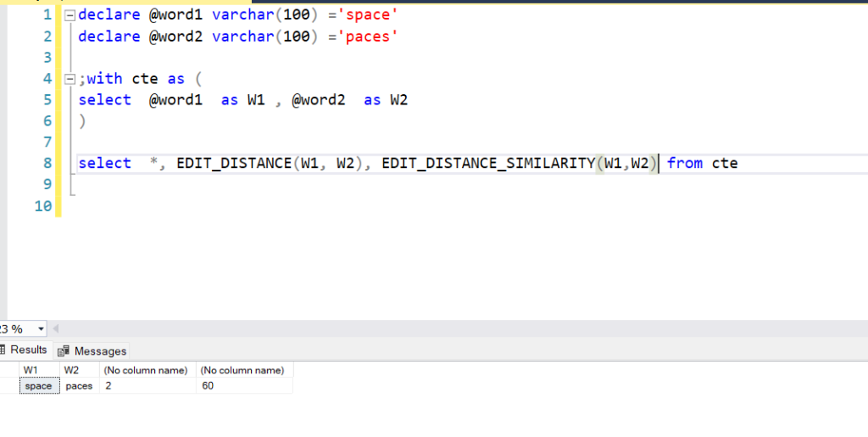Screen dimensions: 868x437
Task: Click the select keyword on line 8
Action: click(x=104, y=164)
